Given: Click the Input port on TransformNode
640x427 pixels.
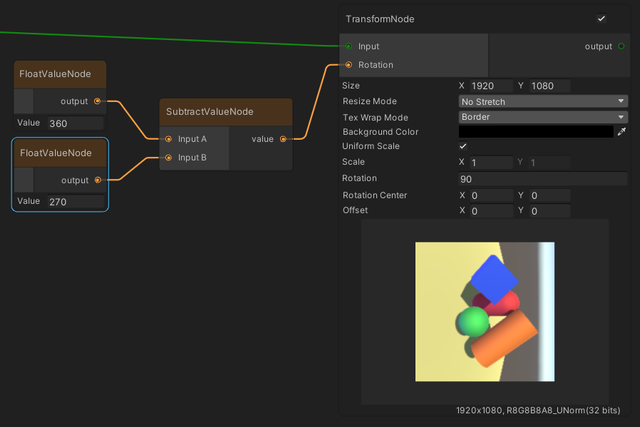Looking at the screenshot, I should [x=348, y=46].
